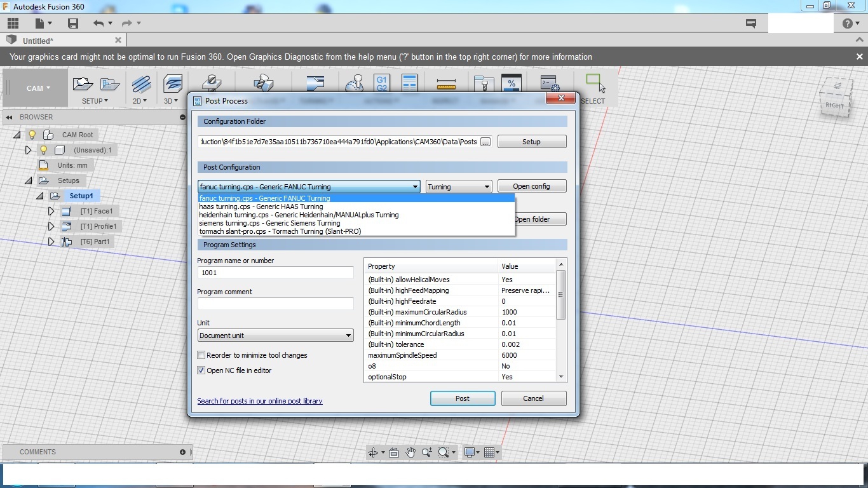This screenshot has width=868, height=488.
Task: Click the Orbit navigation icon
Action: point(374,452)
